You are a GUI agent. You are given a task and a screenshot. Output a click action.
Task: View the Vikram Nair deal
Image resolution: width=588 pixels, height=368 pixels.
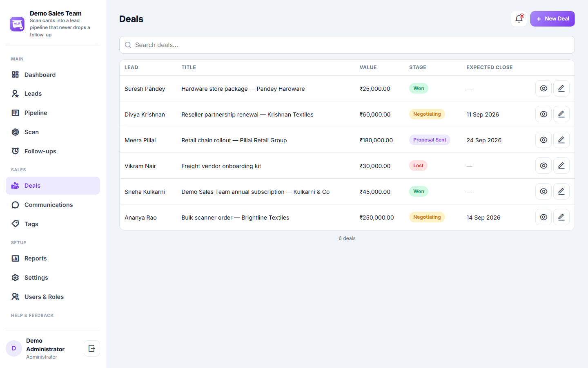click(543, 166)
